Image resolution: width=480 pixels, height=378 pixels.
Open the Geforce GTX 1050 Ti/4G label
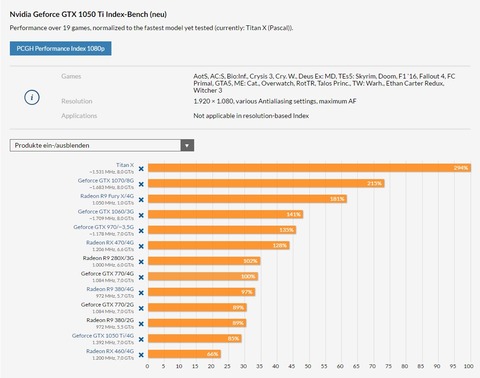(x=103, y=336)
